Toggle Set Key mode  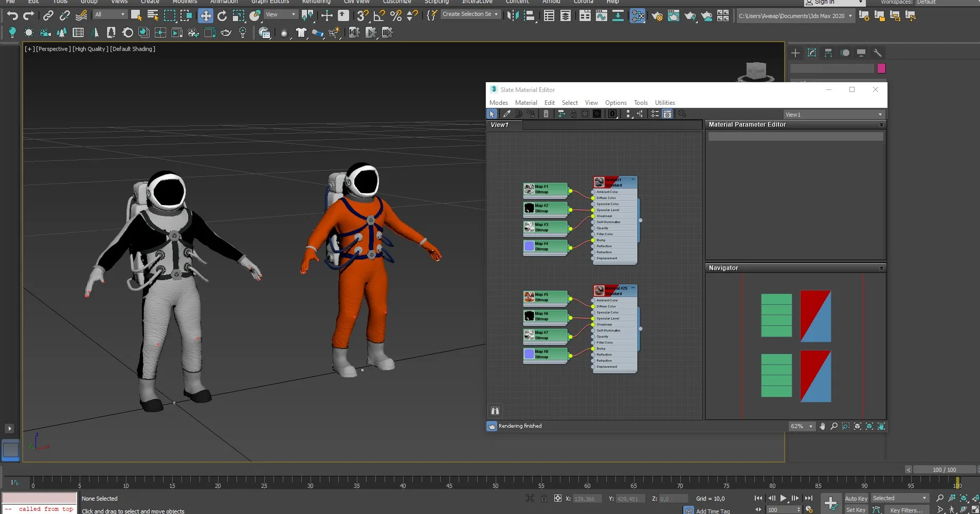(856, 510)
